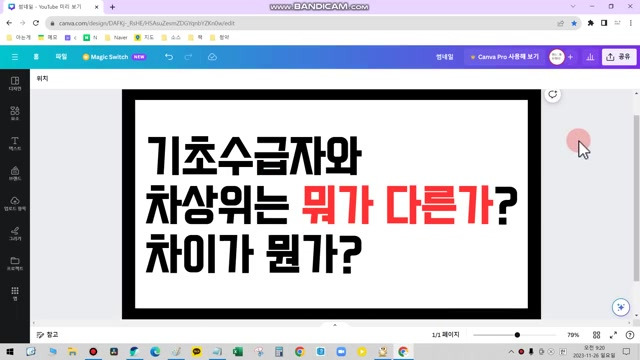Toggle the bookmark star for this page
640x360 pixels.
pyautogui.click(x=574, y=23)
